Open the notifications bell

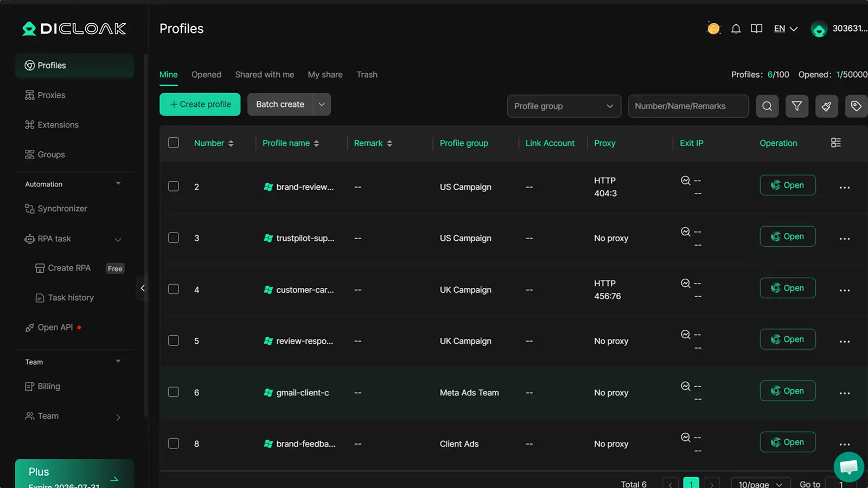736,29
